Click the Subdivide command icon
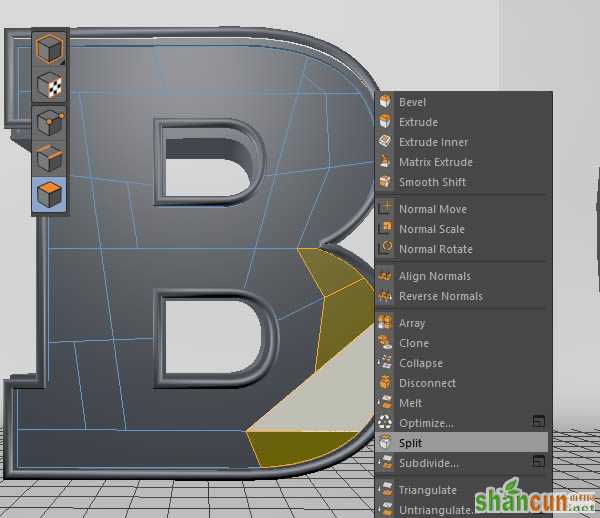 [385, 462]
